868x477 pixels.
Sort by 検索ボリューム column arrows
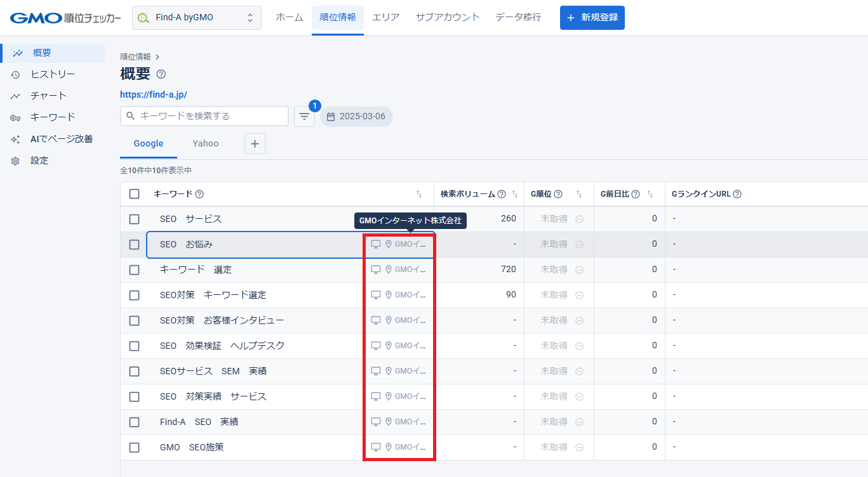coord(515,194)
